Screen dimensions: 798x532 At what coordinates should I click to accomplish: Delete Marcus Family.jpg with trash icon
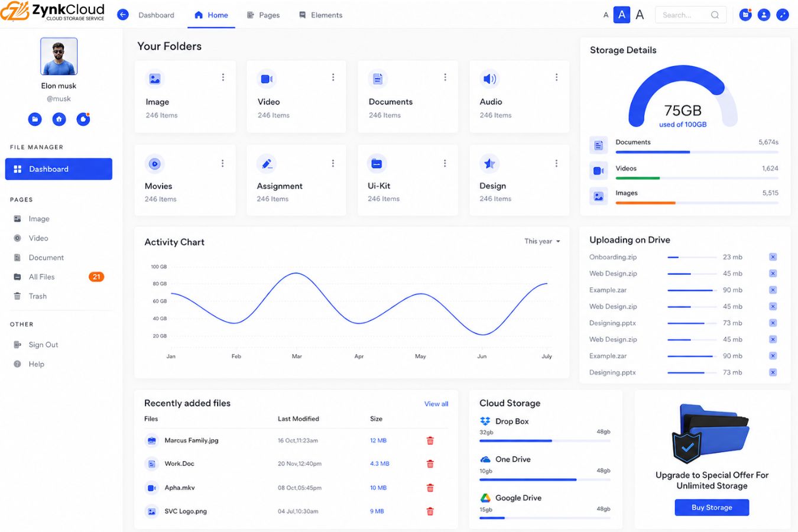coord(430,440)
